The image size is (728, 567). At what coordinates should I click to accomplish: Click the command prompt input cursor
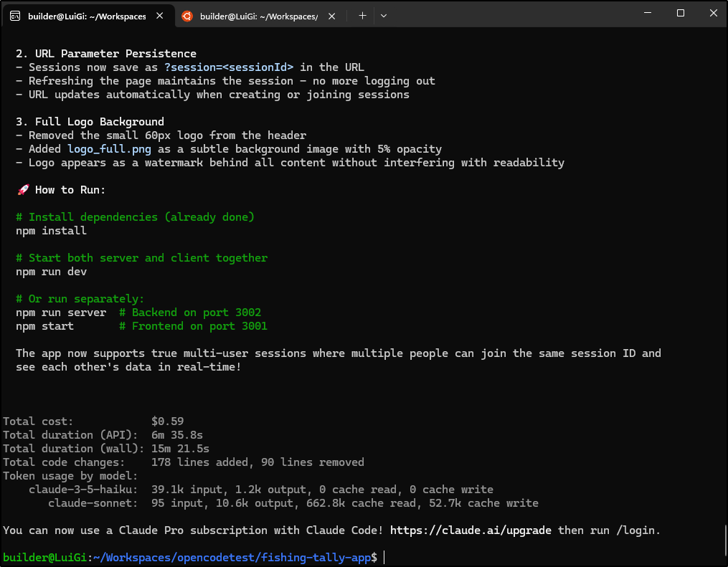click(x=384, y=558)
